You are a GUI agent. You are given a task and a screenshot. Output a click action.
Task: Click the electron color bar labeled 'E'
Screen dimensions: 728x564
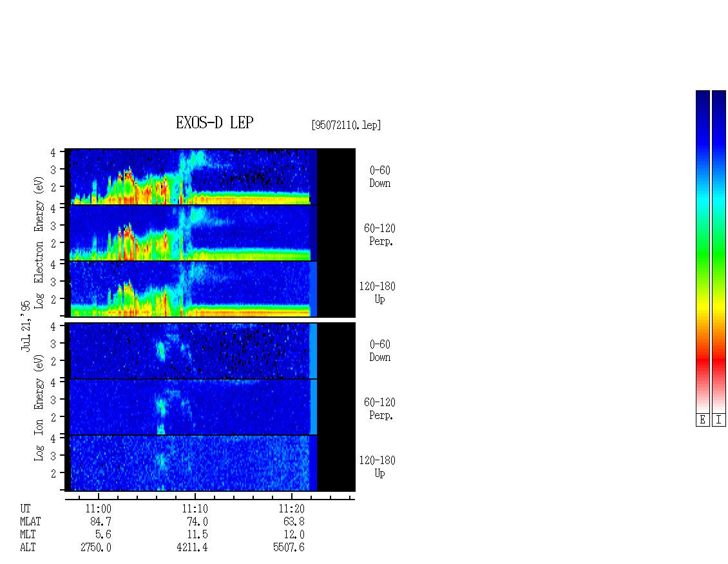click(x=702, y=251)
